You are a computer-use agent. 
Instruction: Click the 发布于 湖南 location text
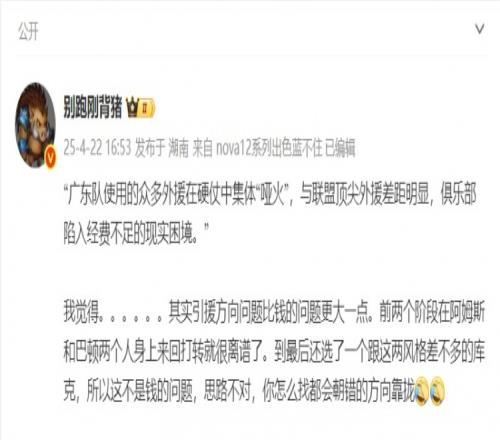[x=162, y=148]
